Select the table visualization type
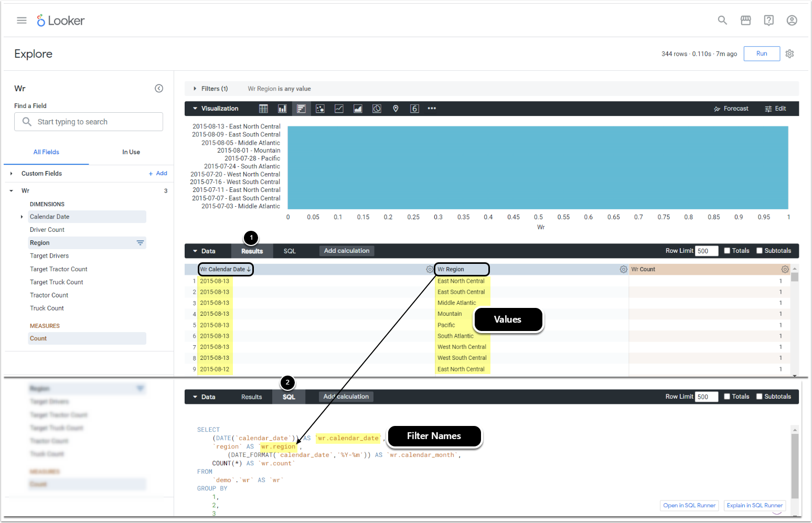 (x=263, y=109)
